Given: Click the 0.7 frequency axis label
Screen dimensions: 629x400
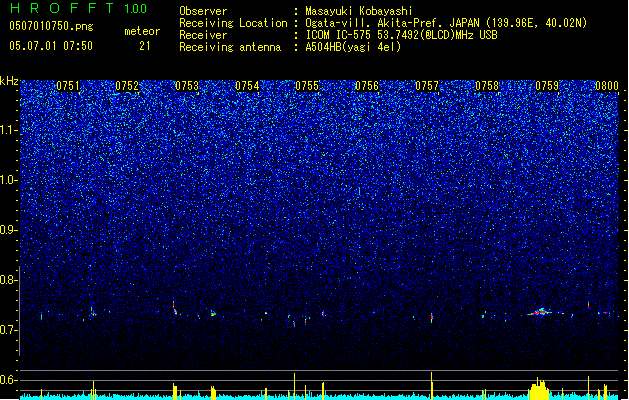Looking at the screenshot, I should tap(9, 330).
